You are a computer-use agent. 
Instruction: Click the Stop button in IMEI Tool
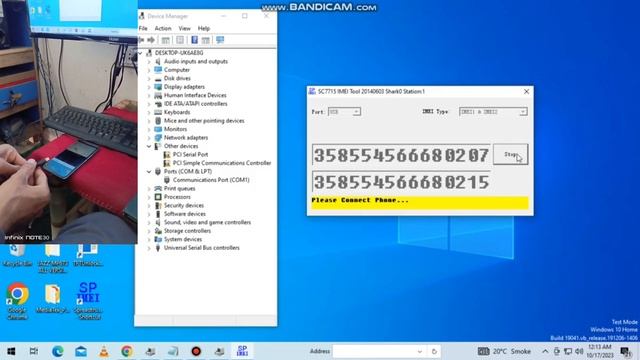click(511, 154)
